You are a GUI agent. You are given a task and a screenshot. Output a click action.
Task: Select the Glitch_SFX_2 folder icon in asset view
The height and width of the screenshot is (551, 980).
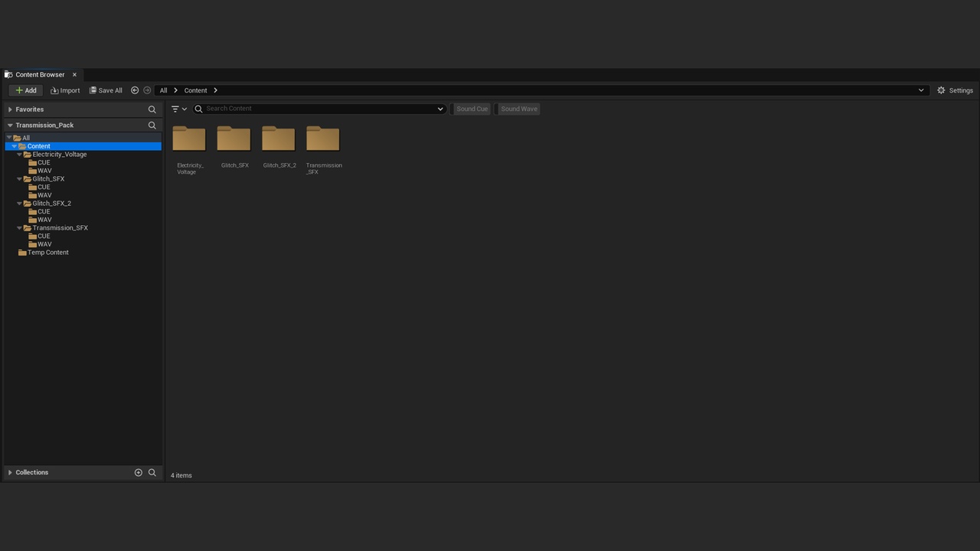279,139
